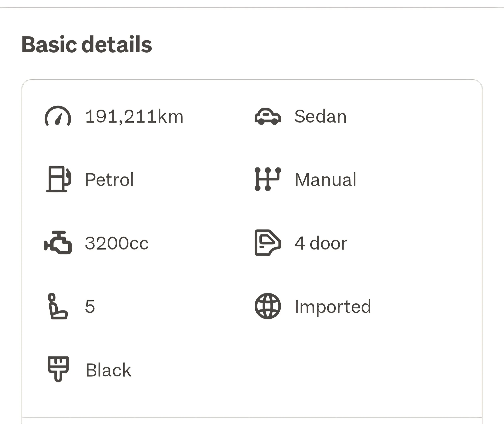Click the sedan car body icon
The height and width of the screenshot is (424, 504).
[x=268, y=116]
